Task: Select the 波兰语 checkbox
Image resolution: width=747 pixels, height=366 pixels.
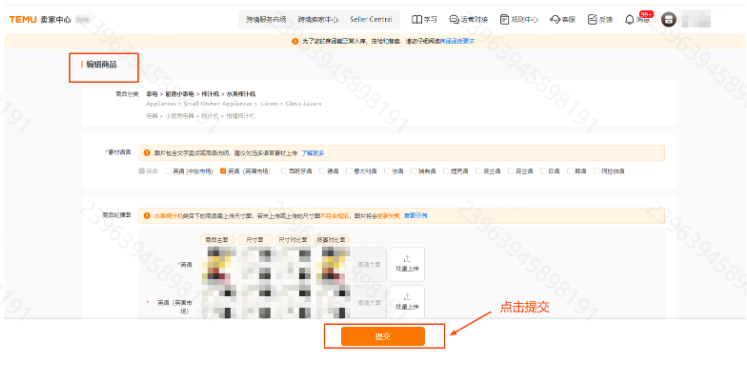Action: 479,171
